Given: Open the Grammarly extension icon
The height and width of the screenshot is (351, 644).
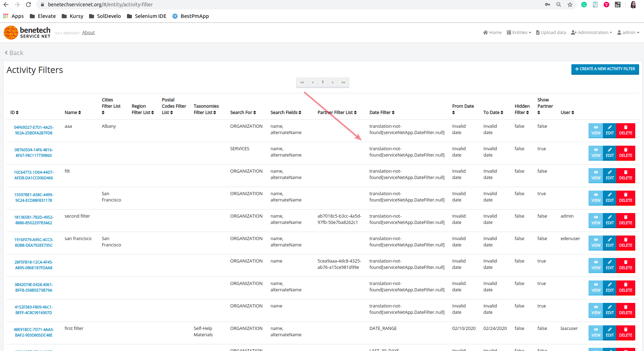Looking at the screenshot, I should tap(584, 5).
